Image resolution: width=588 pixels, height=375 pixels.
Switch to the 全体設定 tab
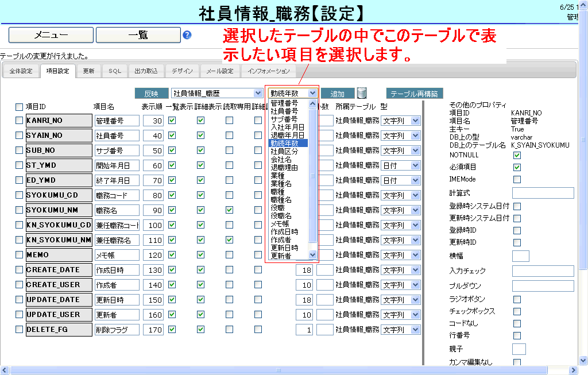coord(21,71)
